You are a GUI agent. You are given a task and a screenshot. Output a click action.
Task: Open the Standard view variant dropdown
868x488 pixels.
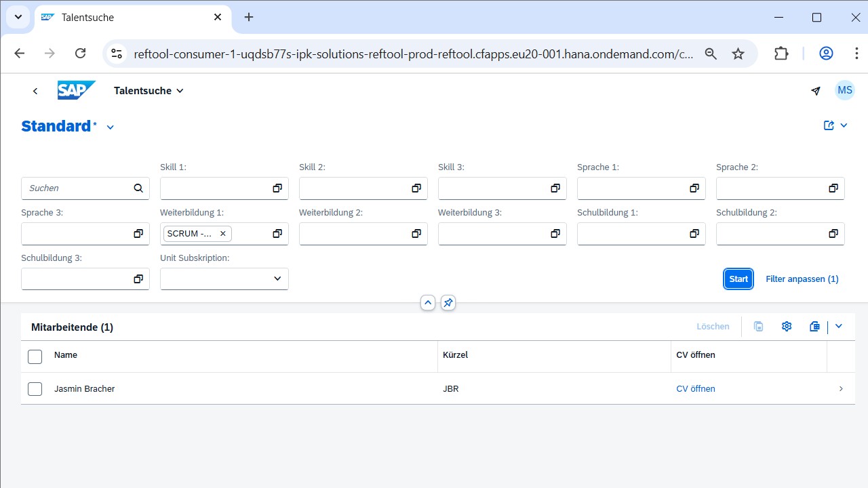click(x=111, y=127)
